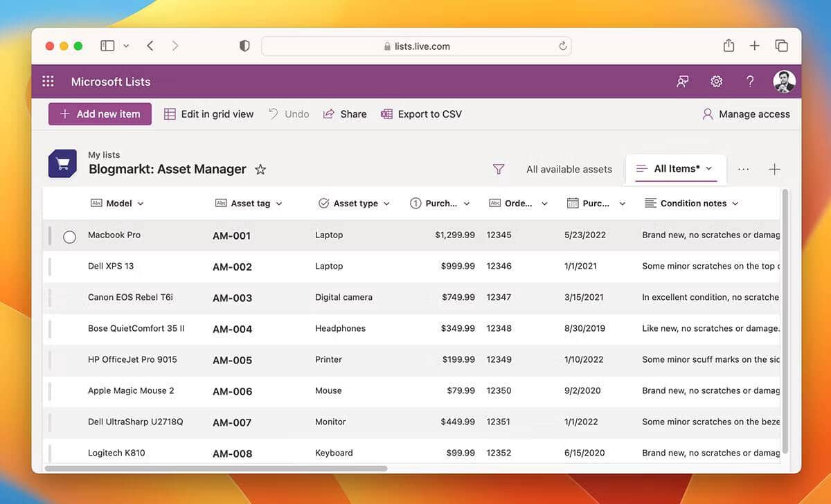
Task: Click the shopping cart list icon
Action: (62, 163)
